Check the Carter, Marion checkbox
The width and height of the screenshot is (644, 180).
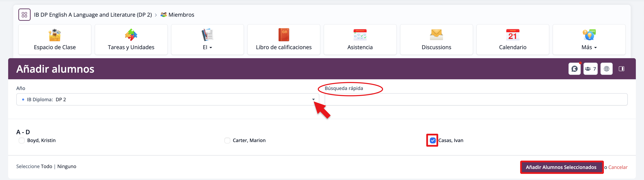(x=227, y=141)
